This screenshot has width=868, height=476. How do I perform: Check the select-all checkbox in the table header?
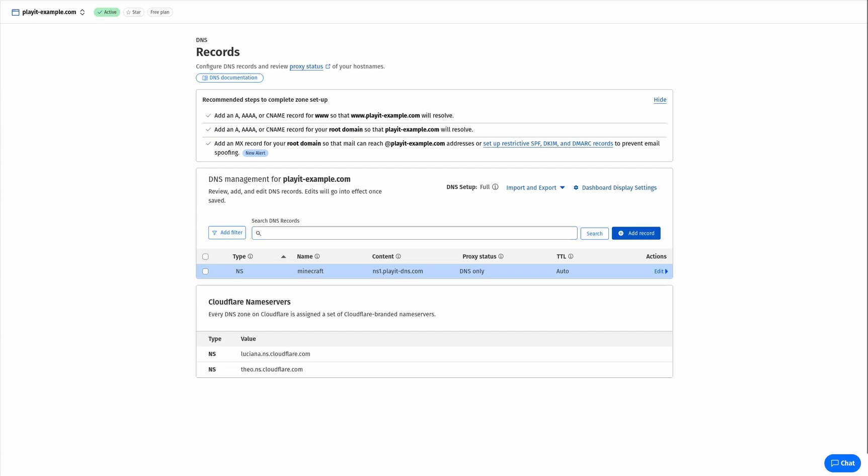(x=205, y=256)
